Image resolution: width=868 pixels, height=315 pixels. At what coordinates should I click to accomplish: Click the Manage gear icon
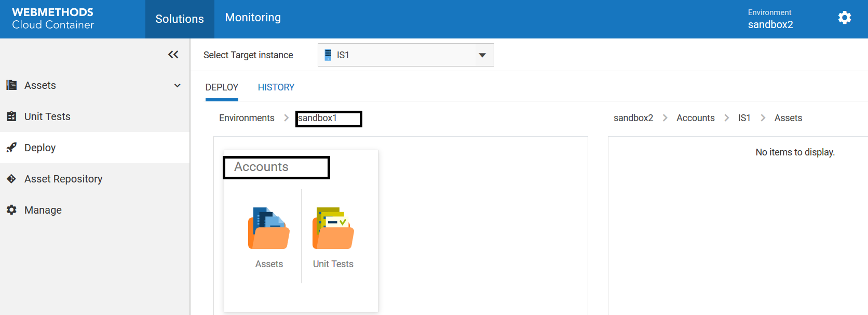click(11, 210)
